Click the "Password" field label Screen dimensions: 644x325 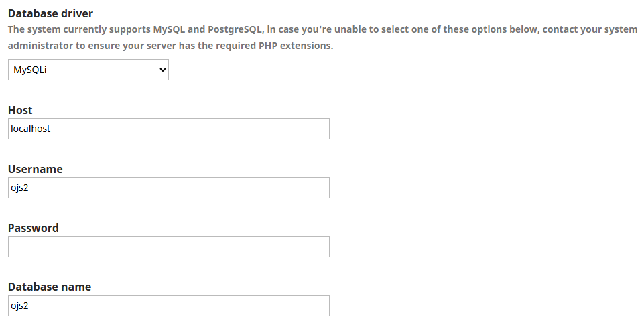click(33, 228)
